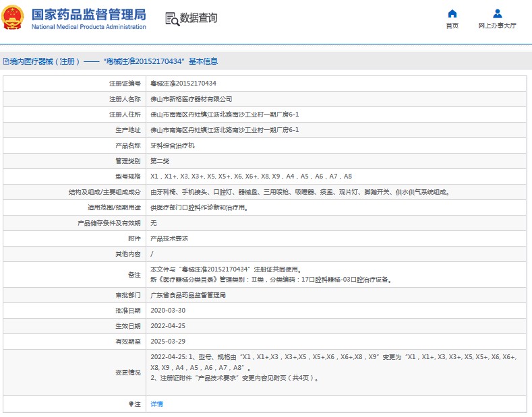The image size is (532, 417).
Task: Click the 审批部门 label
Action: 128,295
